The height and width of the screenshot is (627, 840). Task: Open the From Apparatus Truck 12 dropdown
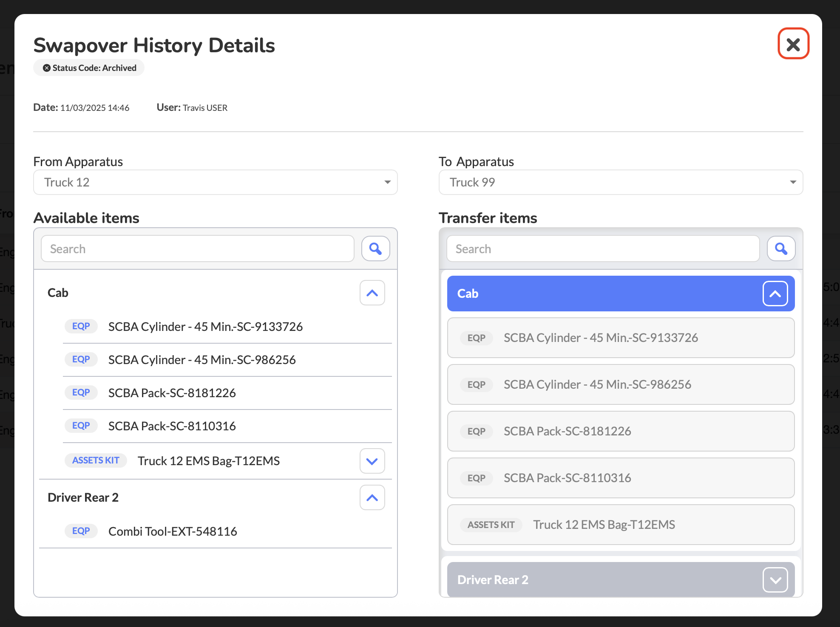coord(215,182)
